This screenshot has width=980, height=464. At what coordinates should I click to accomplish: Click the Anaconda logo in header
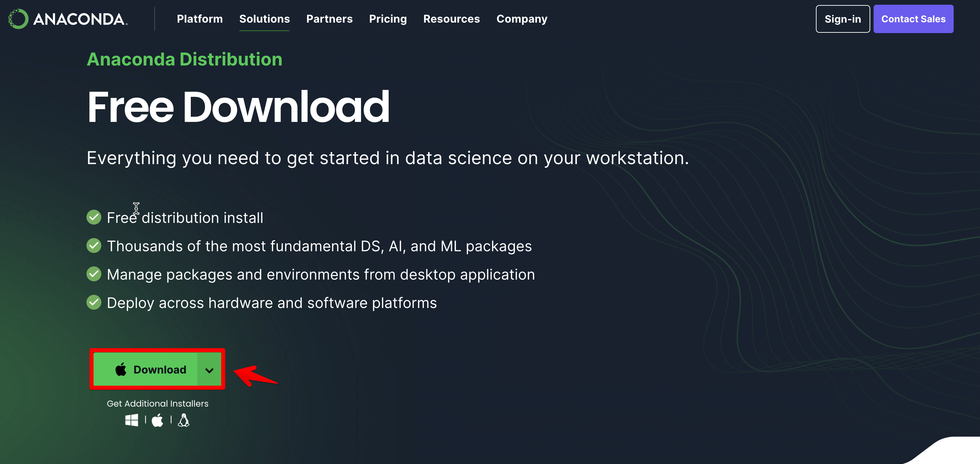click(68, 19)
